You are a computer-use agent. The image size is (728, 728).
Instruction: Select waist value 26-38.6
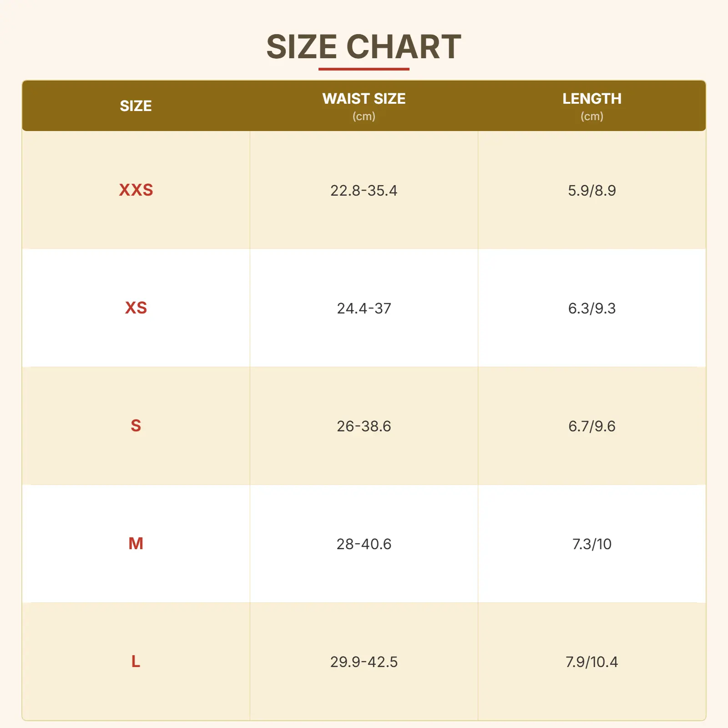pyautogui.click(x=364, y=426)
